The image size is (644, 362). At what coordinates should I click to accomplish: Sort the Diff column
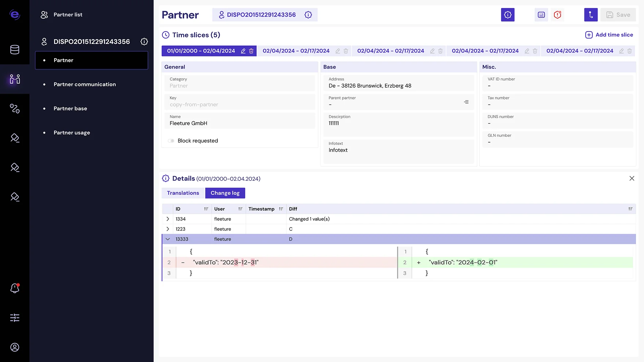coord(630,209)
